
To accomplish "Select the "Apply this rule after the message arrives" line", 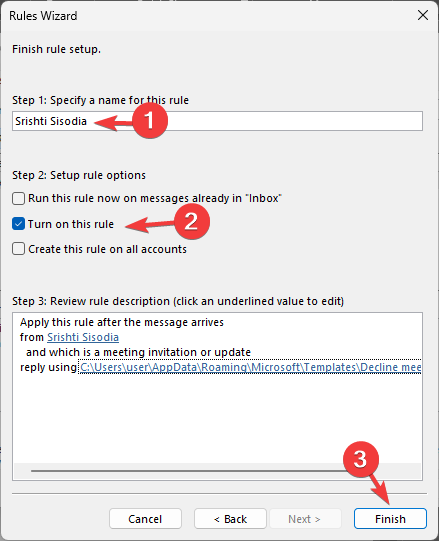I will [122, 322].
